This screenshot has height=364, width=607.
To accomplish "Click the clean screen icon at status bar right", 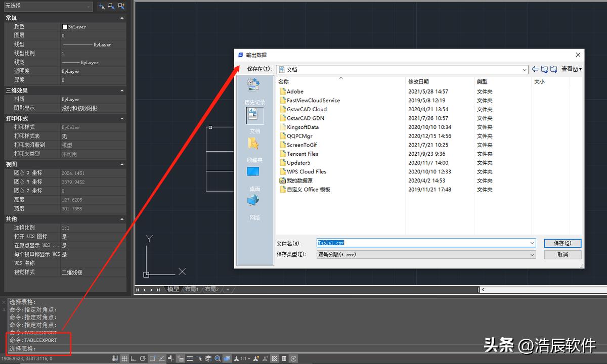I will point(292,358).
